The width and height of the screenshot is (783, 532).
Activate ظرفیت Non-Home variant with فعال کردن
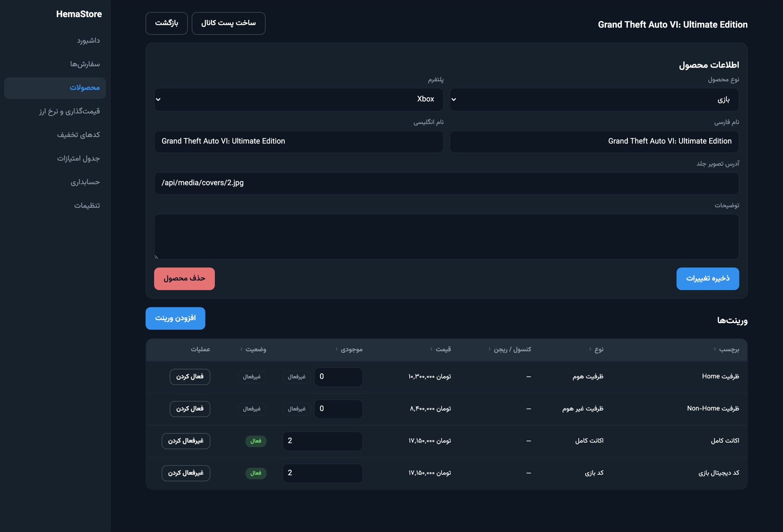(x=190, y=409)
